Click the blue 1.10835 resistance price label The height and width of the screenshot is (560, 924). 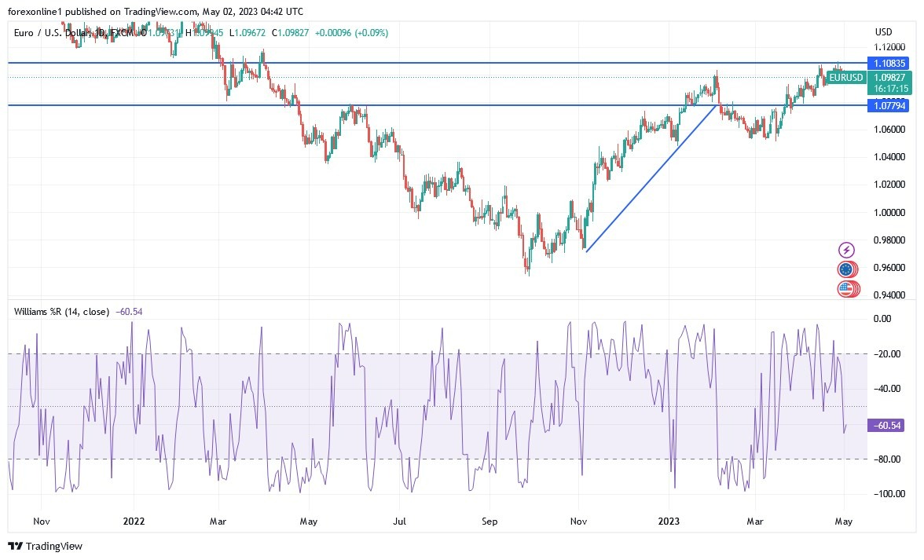coord(889,64)
